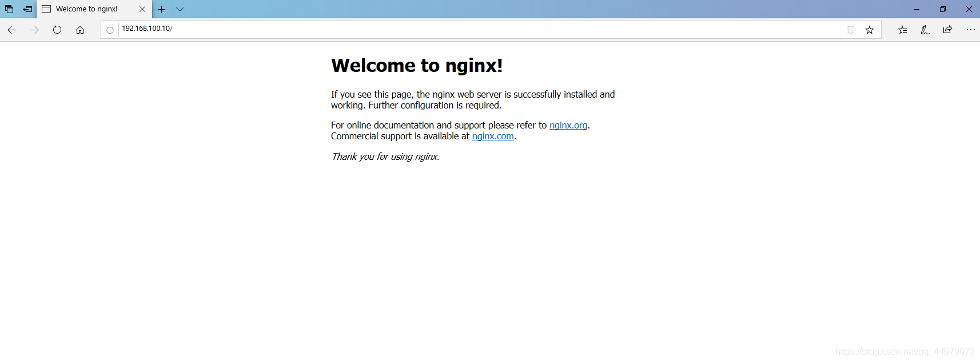Screen dimensions: 980x362
Task: Go to the home page
Action: coord(80,30)
